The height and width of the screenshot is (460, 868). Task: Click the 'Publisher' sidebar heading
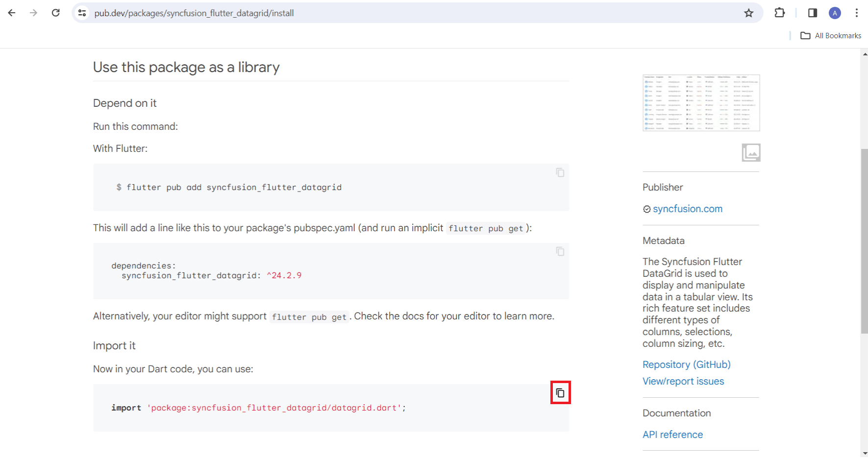pos(663,187)
